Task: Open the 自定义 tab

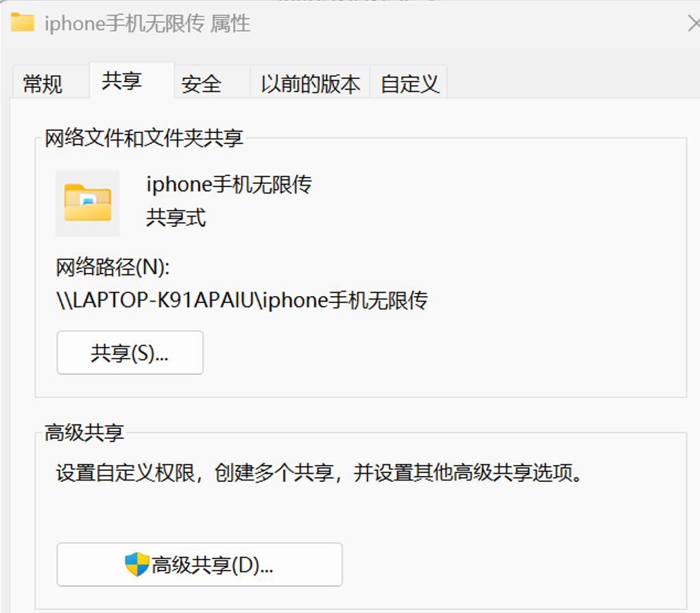Action: 409,82
